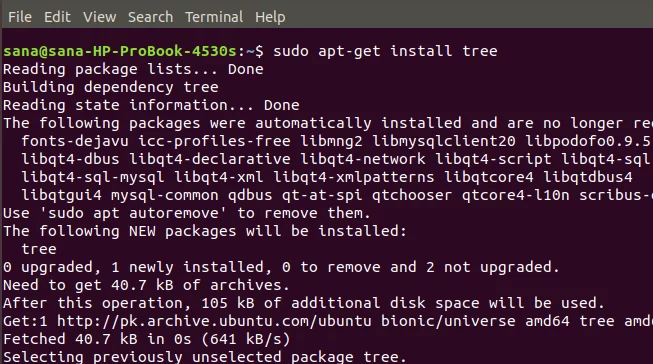Click the package name 'libqtcore4'
The image size is (653, 364).
click(489, 177)
